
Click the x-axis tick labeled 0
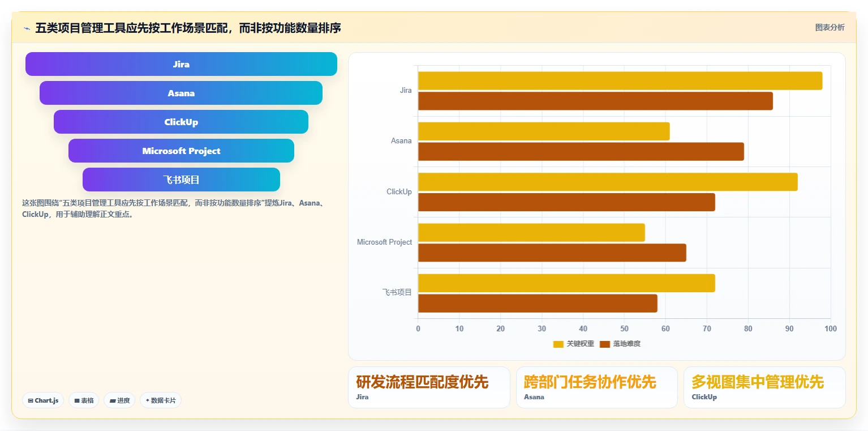[x=418, y=329]
